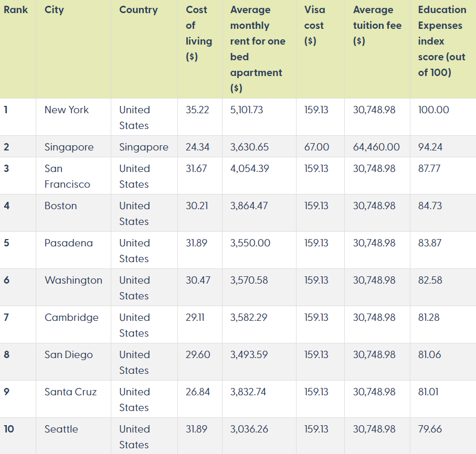Click the 'Cost of living ($)' column header
This screenshot has width=476, height=454.
coord(199,33)
